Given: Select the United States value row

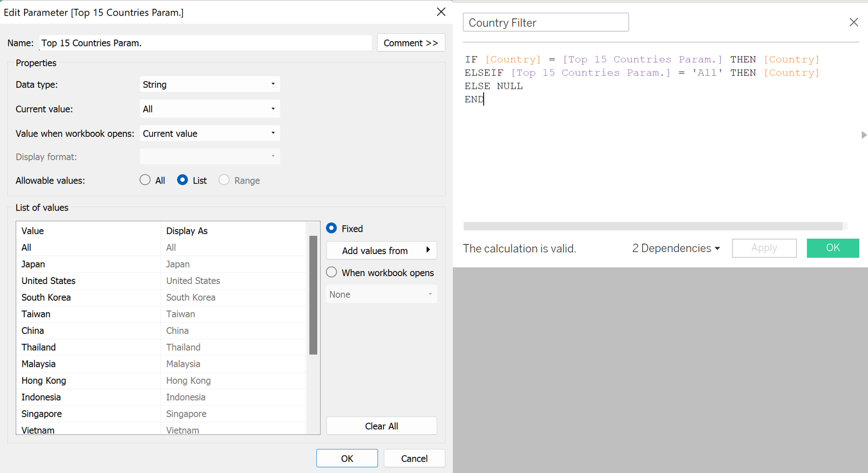Looking at the screenshot, I should coord(161,281).
